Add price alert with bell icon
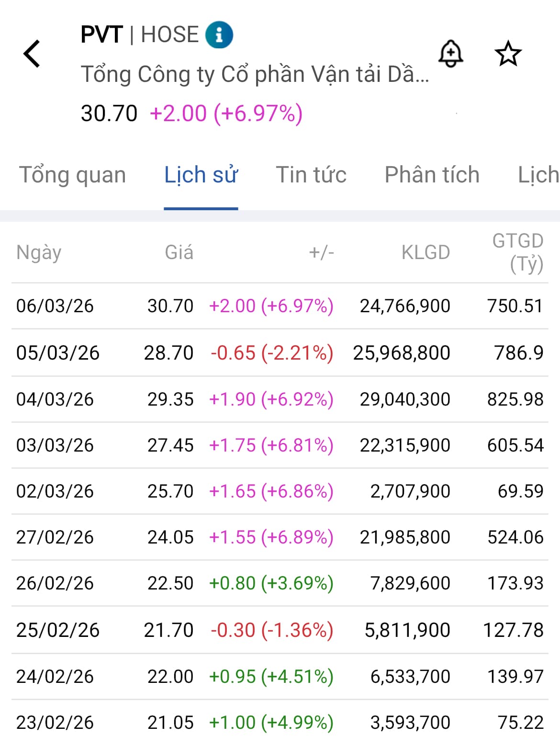Screen dimensions: 560x737 pos(450,54)
